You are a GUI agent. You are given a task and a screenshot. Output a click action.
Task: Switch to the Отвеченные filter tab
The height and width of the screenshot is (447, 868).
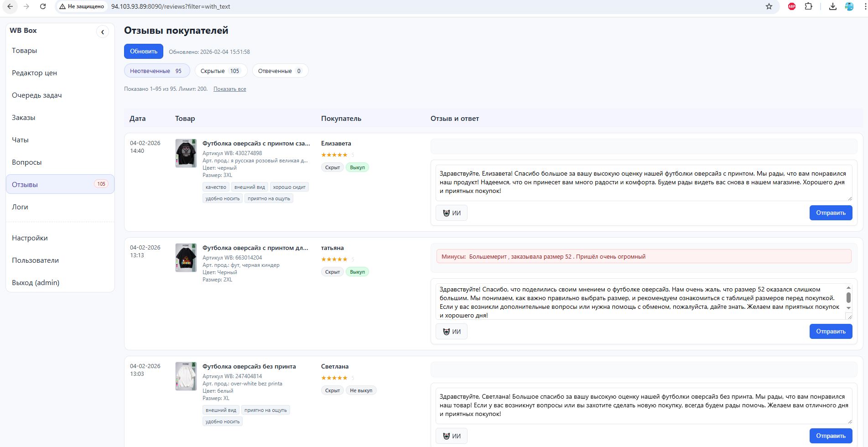coord(280,71)
